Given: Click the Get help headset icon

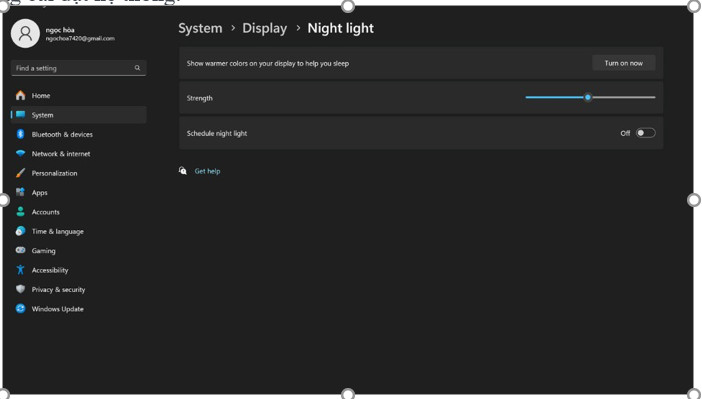Looking at the screenshot, I should coord(183,171).
